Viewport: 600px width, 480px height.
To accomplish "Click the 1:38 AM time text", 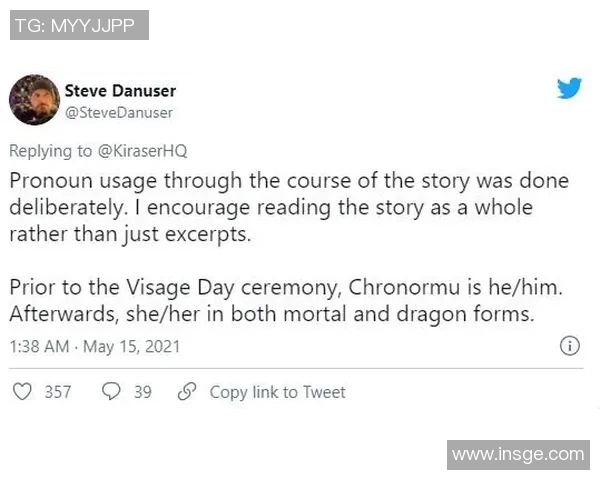I will pyautogui.click(x=39, y=347).
